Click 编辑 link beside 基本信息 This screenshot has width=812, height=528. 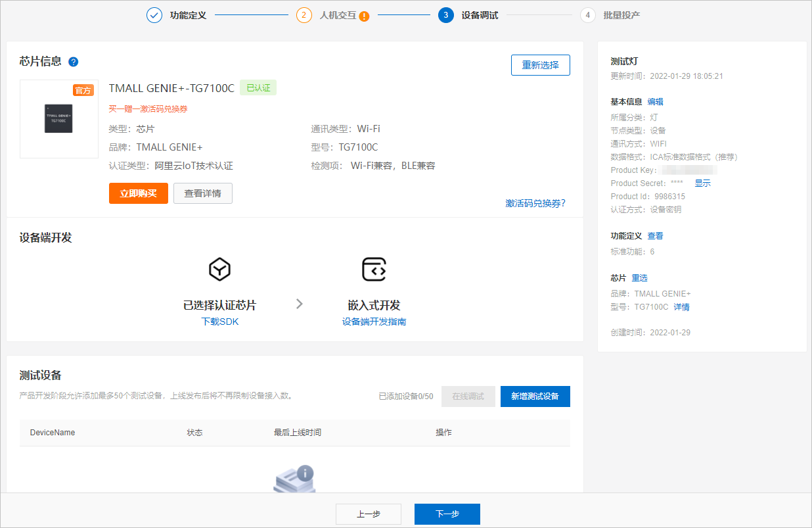(x=656, y=102)
